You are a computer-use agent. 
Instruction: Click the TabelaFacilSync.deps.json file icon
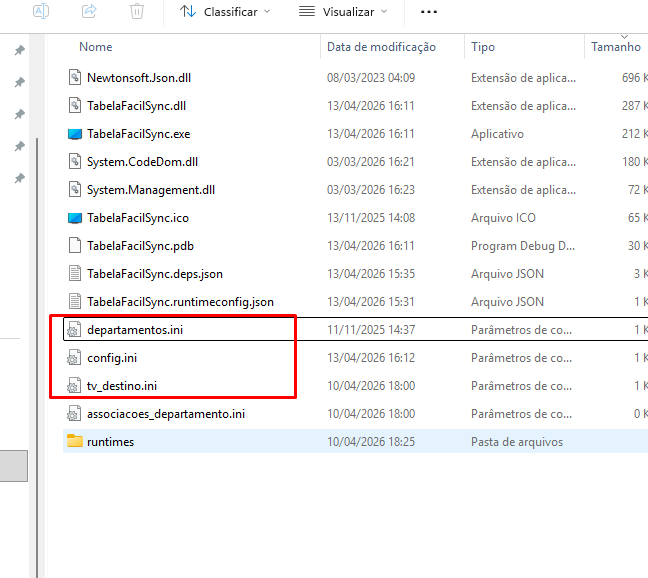coord(74,274)
